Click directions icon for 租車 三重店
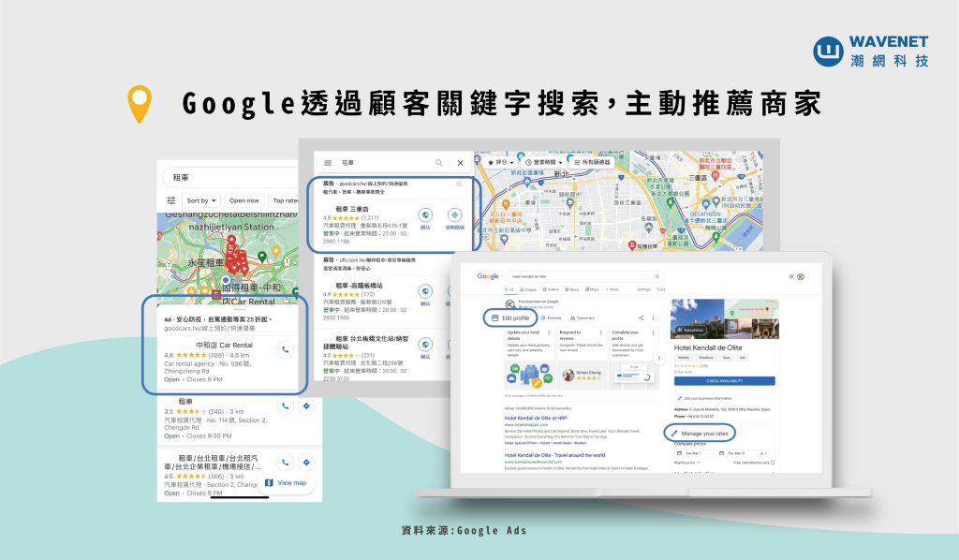 (x=454, y=215)
